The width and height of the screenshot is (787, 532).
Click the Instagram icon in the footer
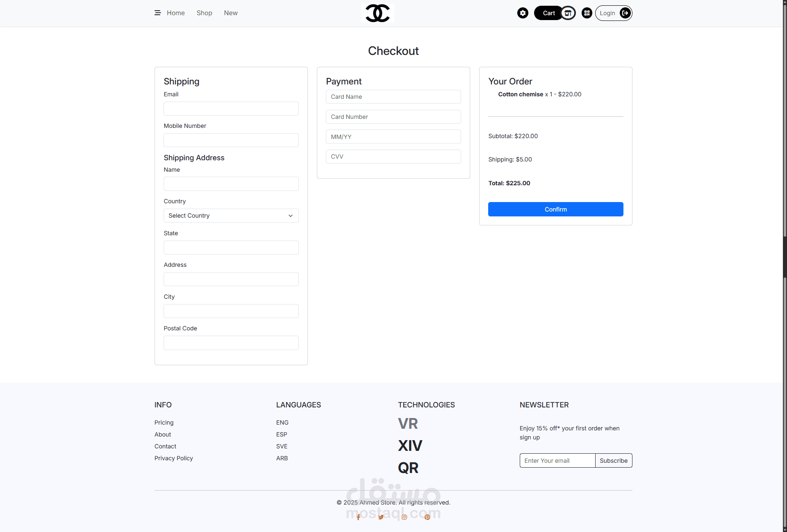click(x=404, y=517)
